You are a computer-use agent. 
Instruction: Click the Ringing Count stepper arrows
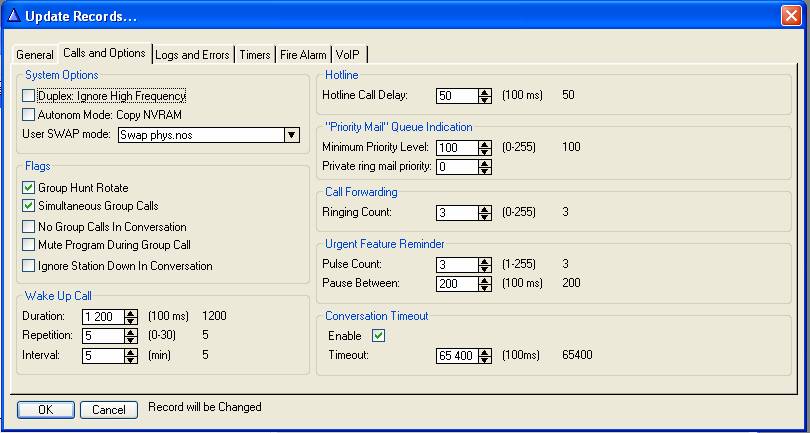[x=485, y=213]
